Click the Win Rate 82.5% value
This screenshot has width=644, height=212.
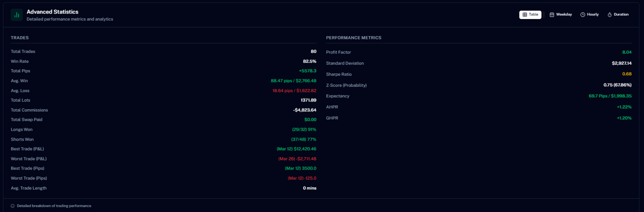click(310, 61)
